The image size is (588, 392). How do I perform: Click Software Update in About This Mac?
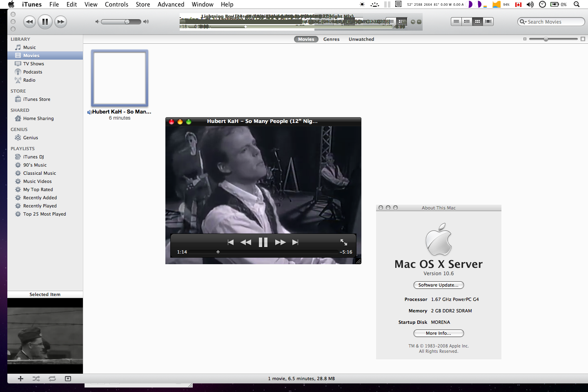(x=439, y=285)
